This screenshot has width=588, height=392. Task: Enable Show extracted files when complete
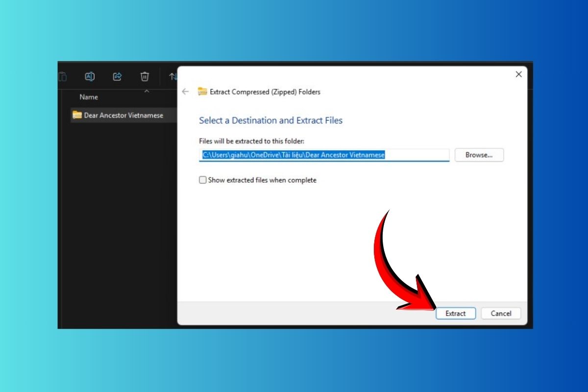point(203,180)
